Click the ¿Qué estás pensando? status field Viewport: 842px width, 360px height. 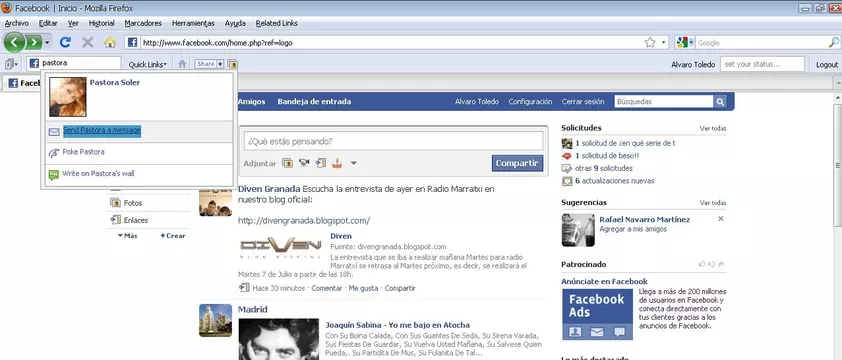(x=394, y=141)
